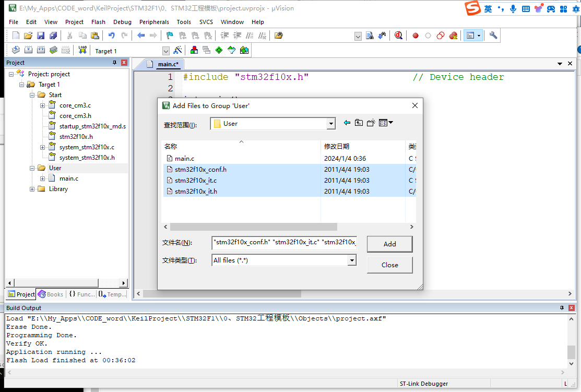581x392 pixels.
Task: Click the 文件名 filename input field
Action: tap(284, 242)
